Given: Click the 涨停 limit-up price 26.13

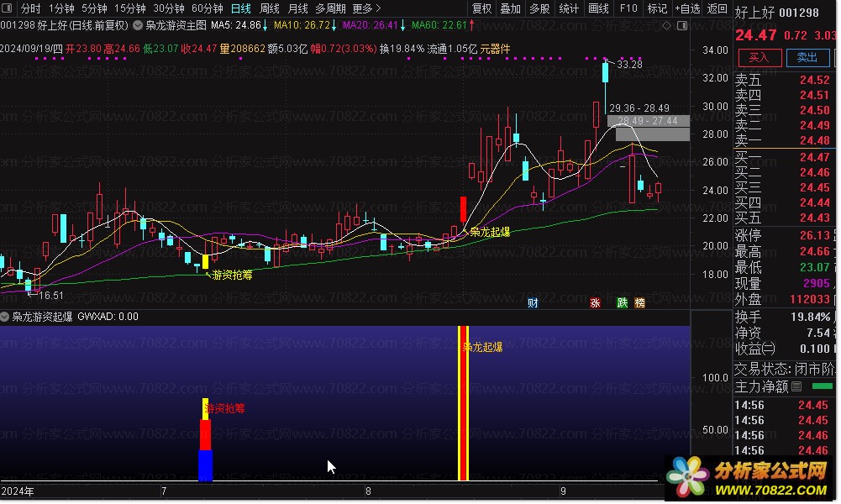Looking at the screenshot, I should coord(814,235).
